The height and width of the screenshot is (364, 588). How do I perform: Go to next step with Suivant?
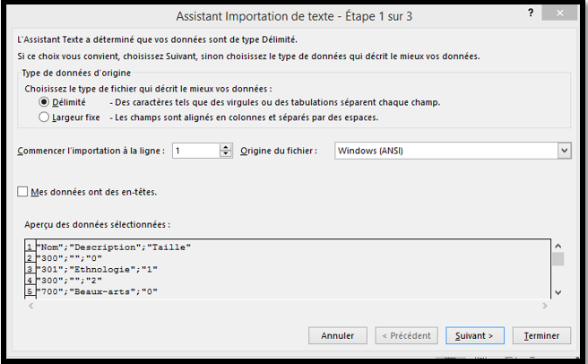pos(474,335)
